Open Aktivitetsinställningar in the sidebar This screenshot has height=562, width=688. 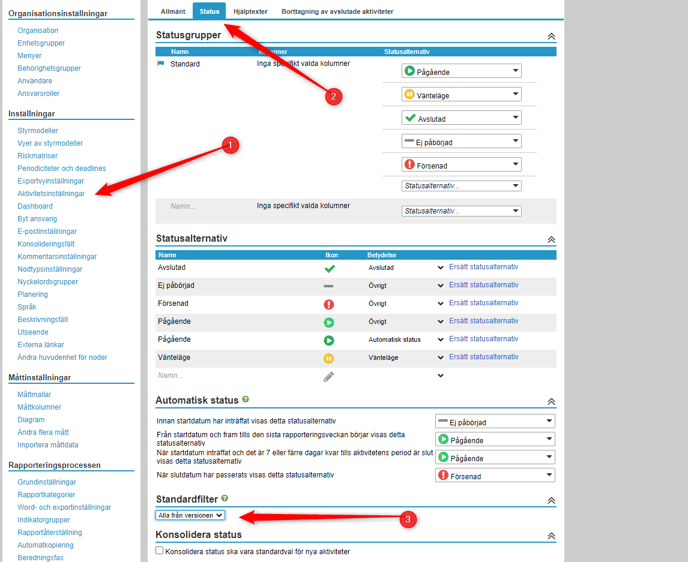pyautogui.click(x=51, y=194)
